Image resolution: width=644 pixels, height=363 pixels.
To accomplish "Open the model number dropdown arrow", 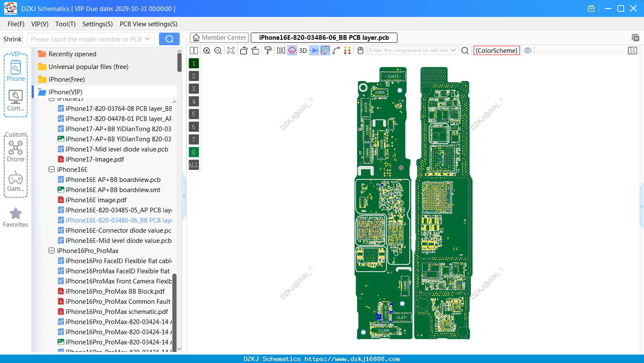I will [x=148, y=39].
